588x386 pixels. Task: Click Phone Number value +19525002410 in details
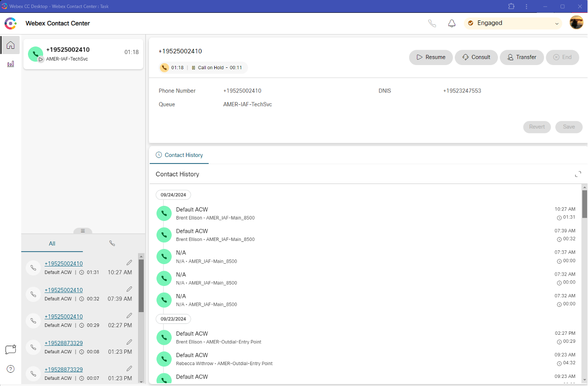click(242, 91)
